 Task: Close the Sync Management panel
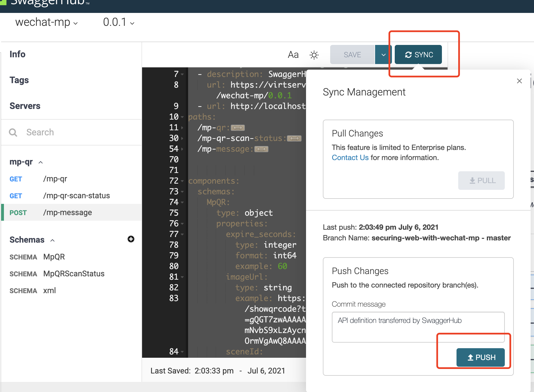click(519, 81)
